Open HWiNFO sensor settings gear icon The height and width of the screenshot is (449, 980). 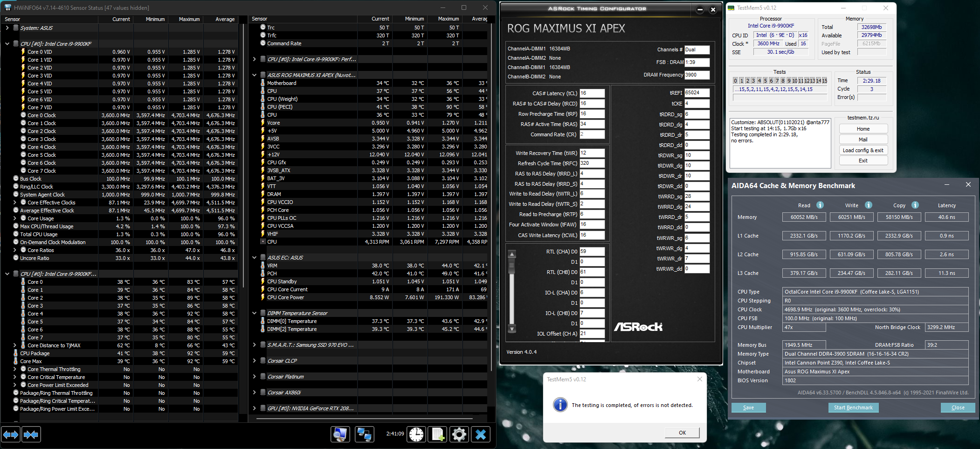459,435
